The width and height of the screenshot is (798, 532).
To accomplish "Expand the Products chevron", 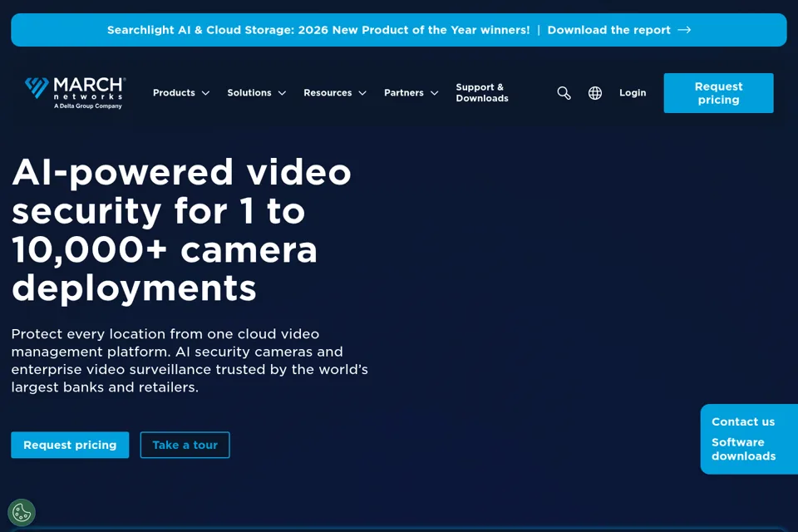I will tap(205, 93).
